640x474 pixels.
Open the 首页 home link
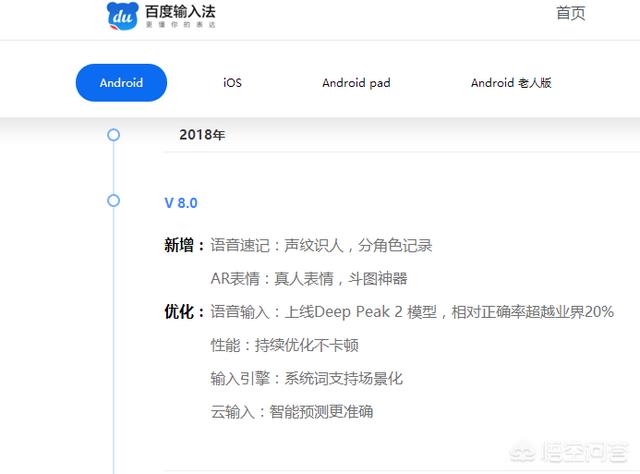tap(571, 13)
